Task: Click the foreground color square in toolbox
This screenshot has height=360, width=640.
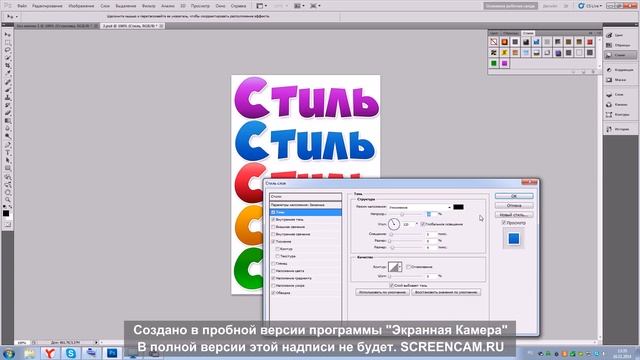Action: click(6, 213)
